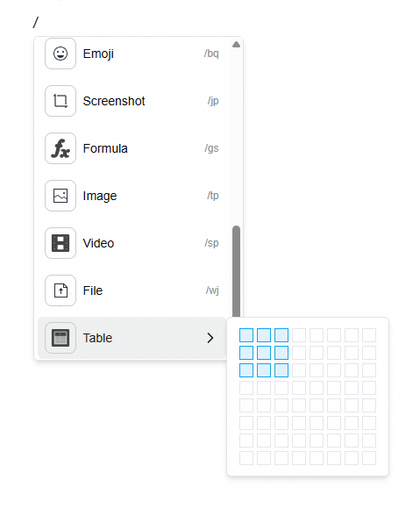420x509 pixels.
Task: Select the Emoji menu entry
Action: point(98,54)
